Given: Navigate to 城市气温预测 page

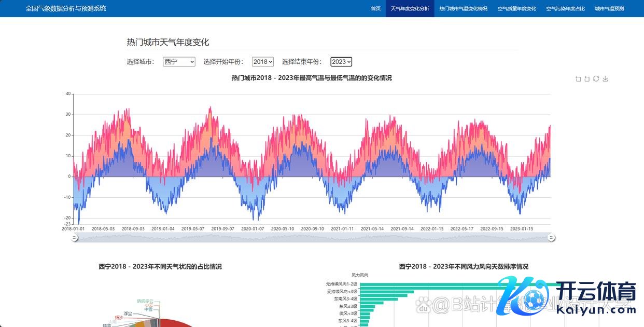Looking at the screenshot, I should (x=609, y=9).
